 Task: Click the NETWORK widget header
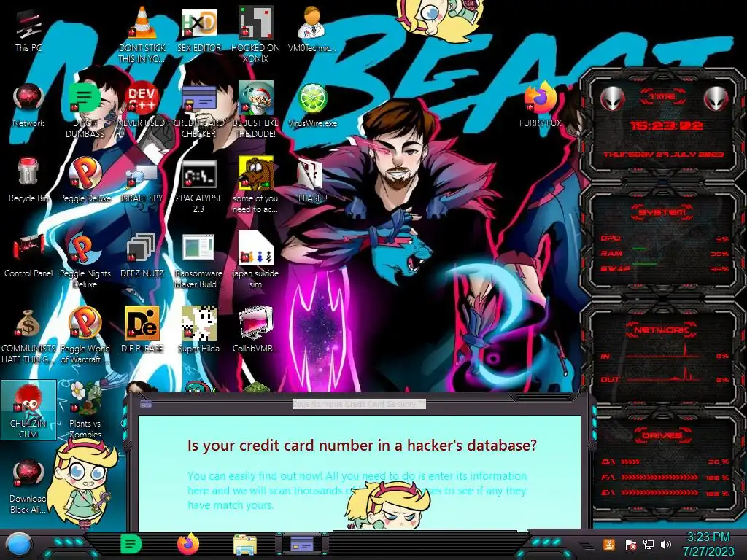(x=661, y=330)
